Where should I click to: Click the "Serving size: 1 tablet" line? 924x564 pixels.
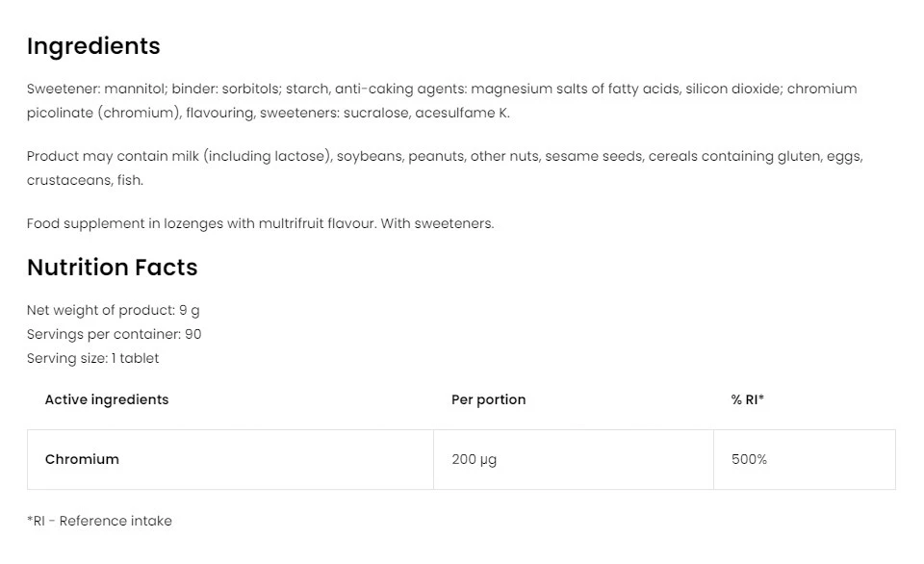[x=92, y=358]
